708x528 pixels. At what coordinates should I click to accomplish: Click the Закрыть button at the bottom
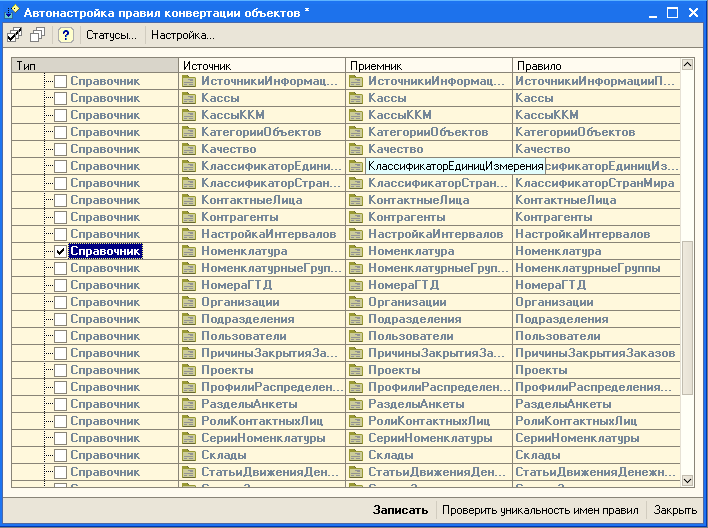point(676,510)
